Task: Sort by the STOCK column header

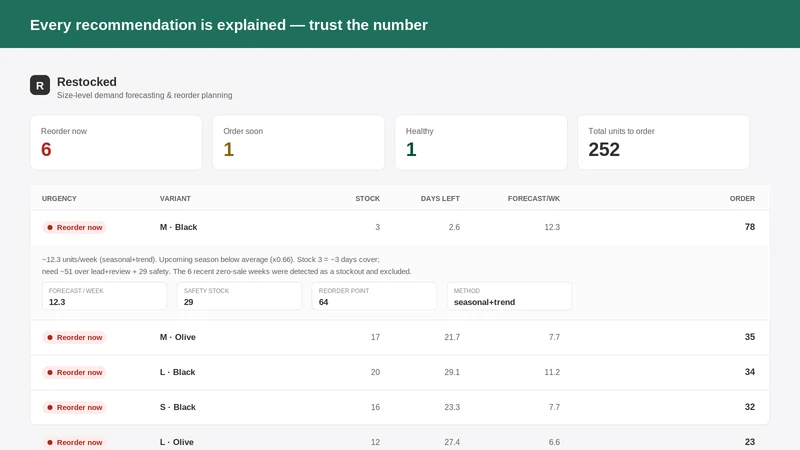Action: (x=367, y=198)
